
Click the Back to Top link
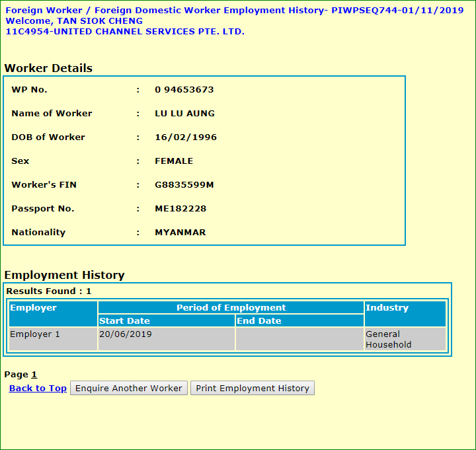click(38, 389)
